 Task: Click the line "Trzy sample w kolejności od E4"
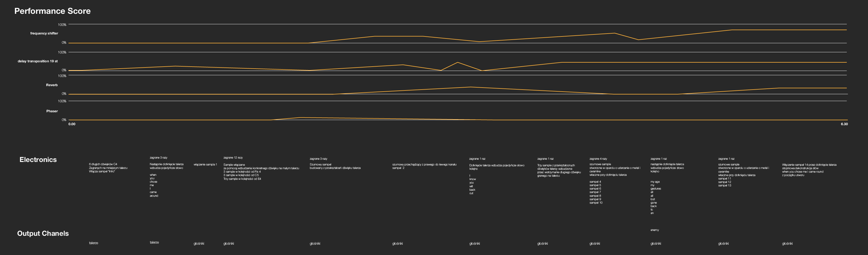coord(242,179)
